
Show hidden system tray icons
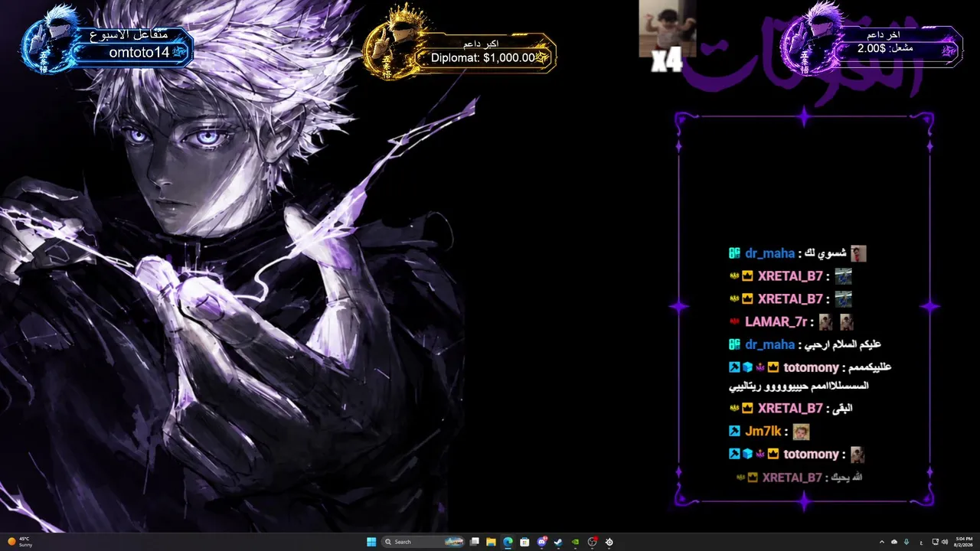click(x=881, y=542)
